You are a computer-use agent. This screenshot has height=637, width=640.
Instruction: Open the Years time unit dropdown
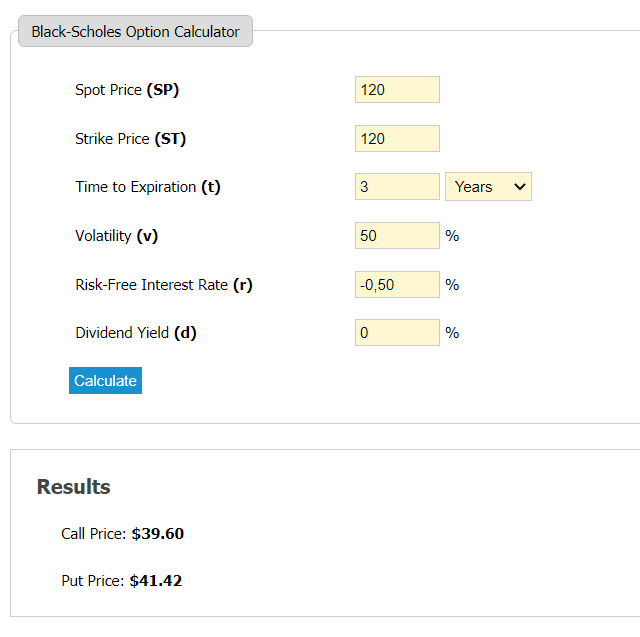(x=488, y=187)
